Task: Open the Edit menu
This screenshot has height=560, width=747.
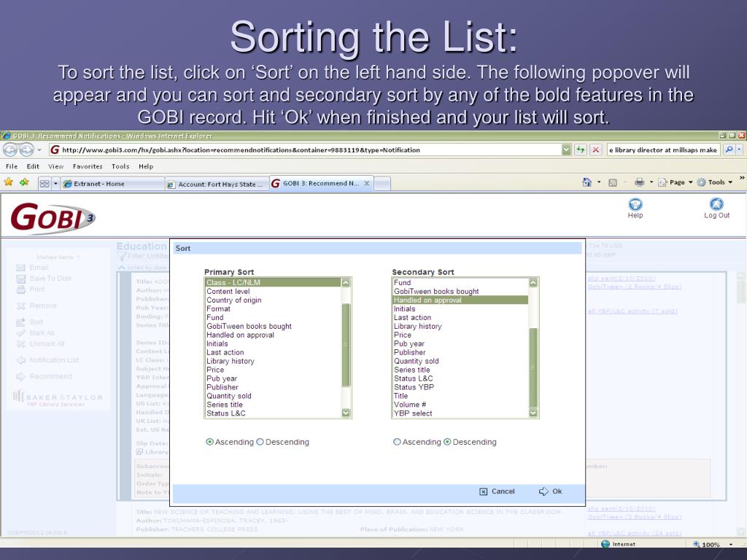Action: point(33,166)
